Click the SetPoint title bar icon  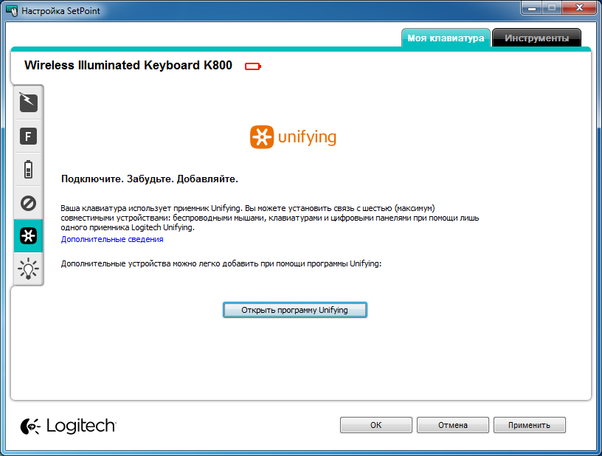(x=12, y=10)
